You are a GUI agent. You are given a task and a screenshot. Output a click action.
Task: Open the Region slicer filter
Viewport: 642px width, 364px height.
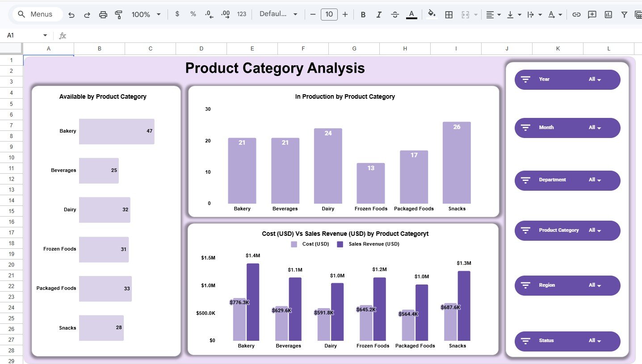[567, 285]
